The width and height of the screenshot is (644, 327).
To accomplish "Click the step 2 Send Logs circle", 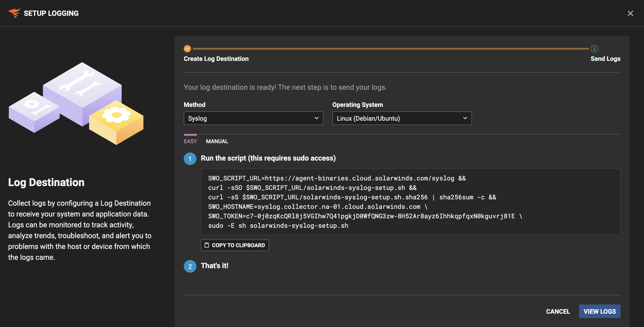I will (594, 48).
